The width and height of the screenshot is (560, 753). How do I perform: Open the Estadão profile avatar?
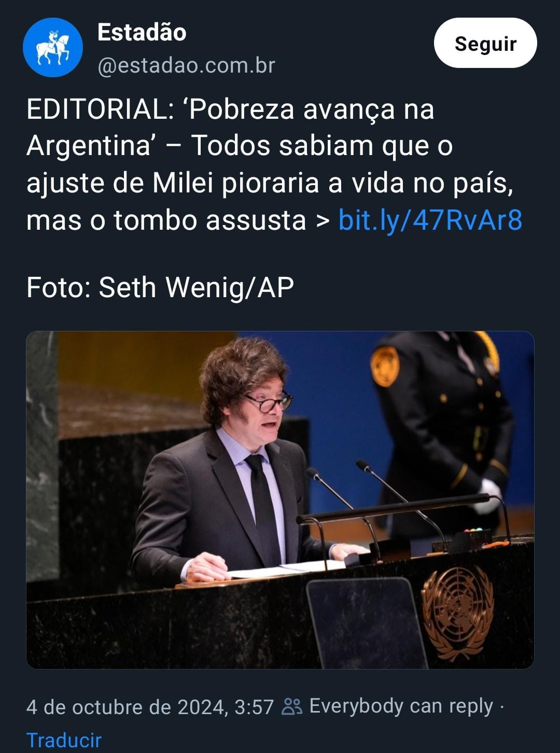(53, 47)
